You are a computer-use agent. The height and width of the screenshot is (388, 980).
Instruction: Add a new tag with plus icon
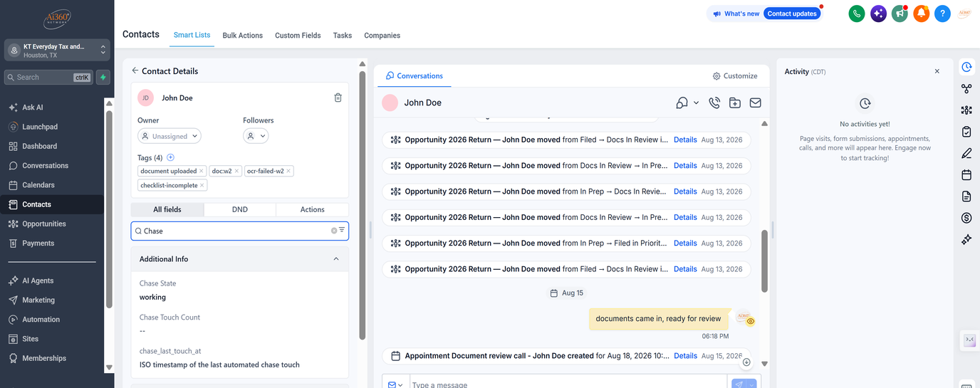point(170,157)
